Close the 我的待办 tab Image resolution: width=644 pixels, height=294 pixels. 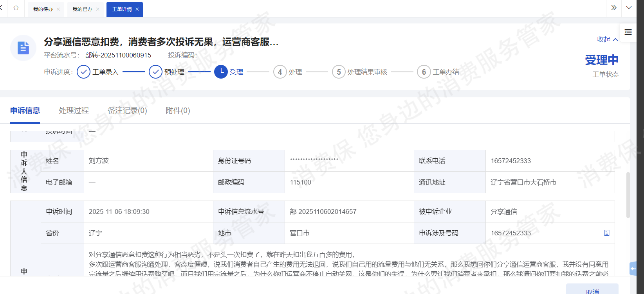coord(58,9)
